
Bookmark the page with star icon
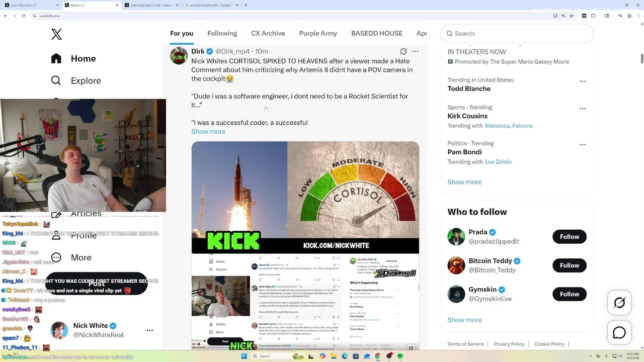coord(572,16)
